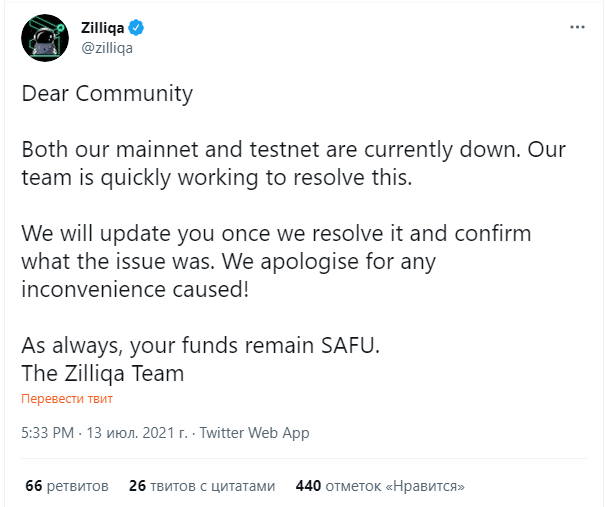The height and width of the screenshot is (507, 605).
Task: Click the quickly working to resolve line
Action: 217,178
